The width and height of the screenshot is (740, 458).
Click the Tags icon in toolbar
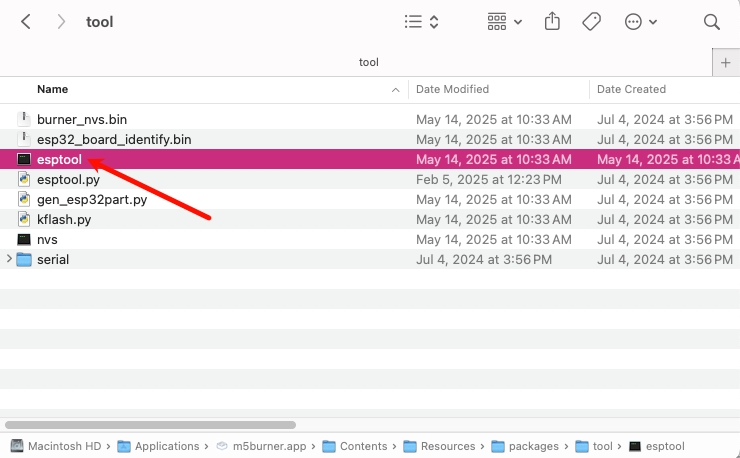(x=591, y=22)
